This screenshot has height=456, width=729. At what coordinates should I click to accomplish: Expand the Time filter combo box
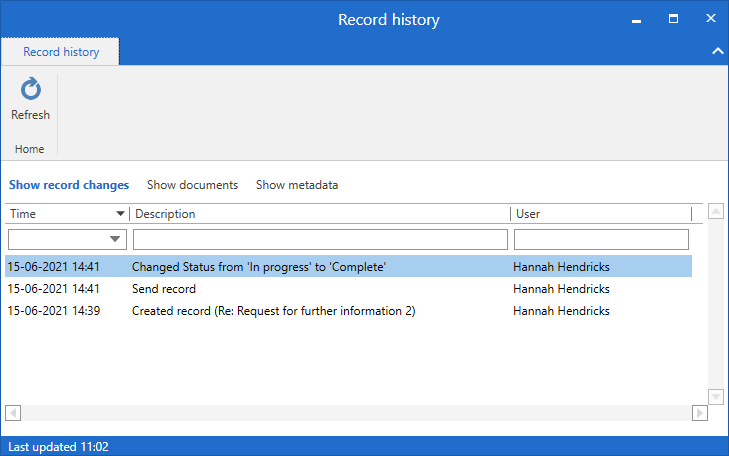tap(116, 239)
